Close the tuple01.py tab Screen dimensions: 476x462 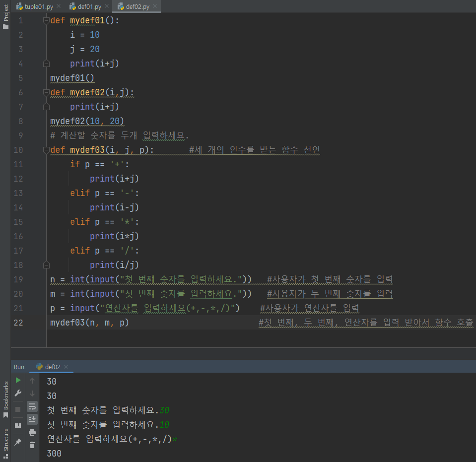[59, 6]
